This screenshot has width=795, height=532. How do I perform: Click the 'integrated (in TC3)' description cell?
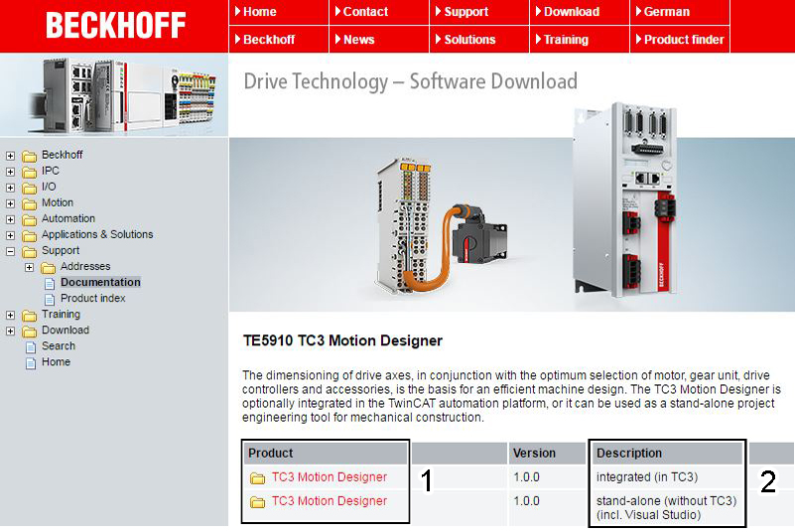point(647,476)
